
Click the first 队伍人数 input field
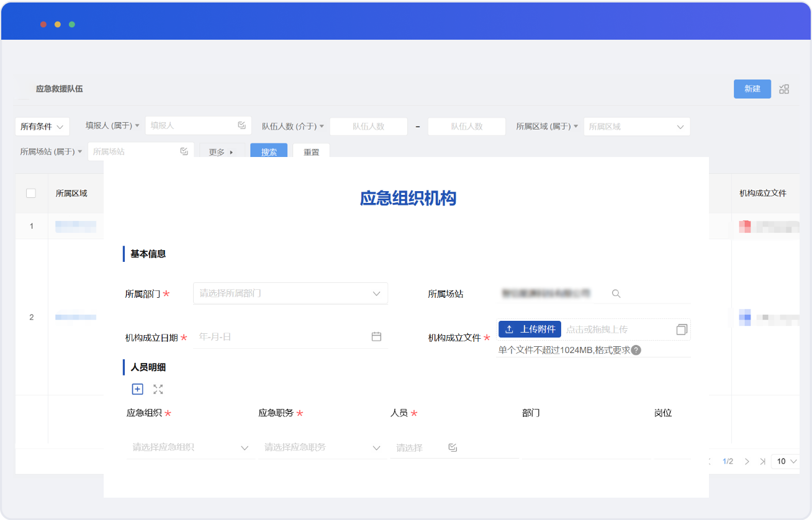[368, 127]
